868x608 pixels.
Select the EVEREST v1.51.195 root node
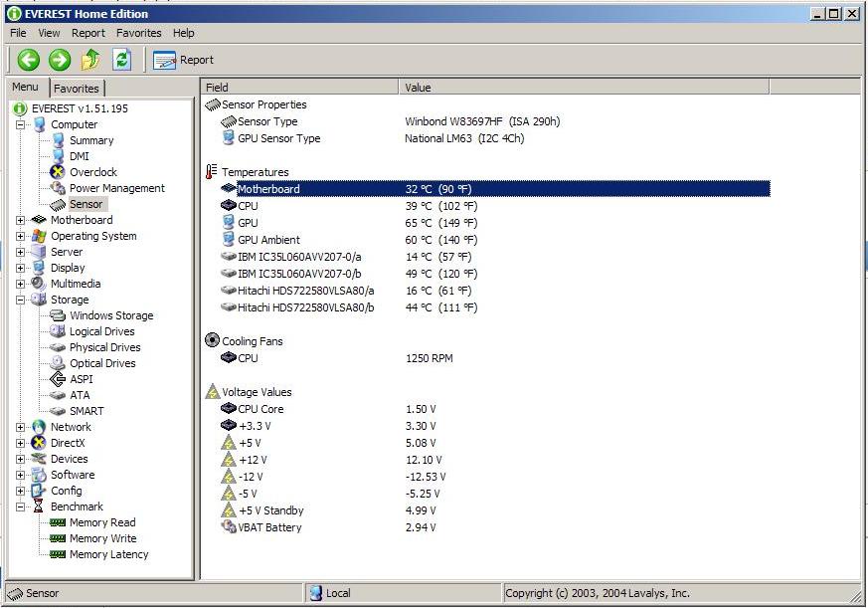80,108
